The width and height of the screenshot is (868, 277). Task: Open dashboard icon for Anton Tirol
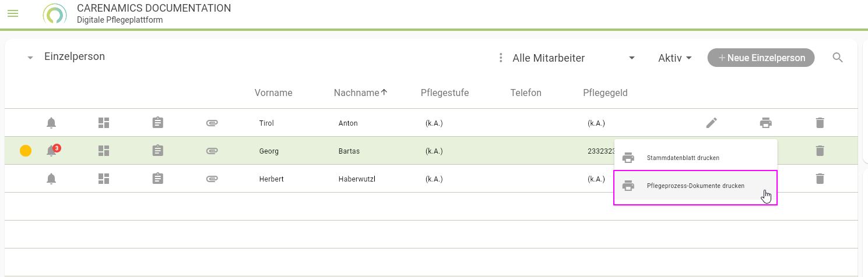point(104,123)
